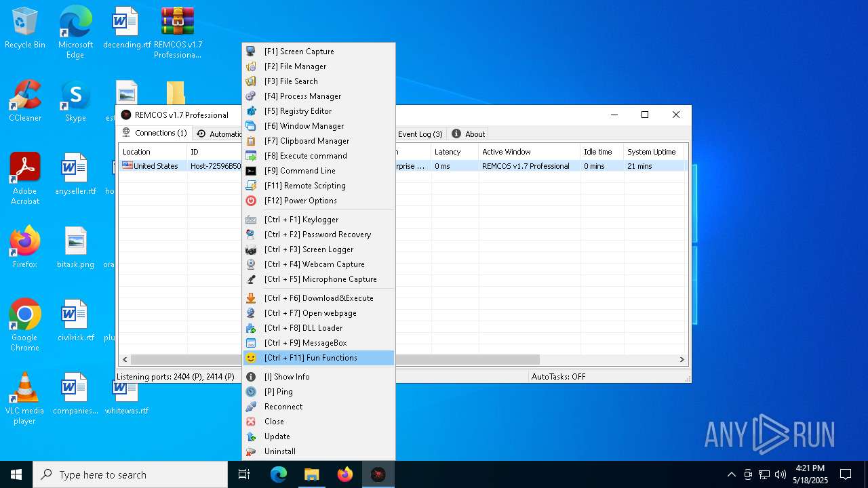Select Update in the context menu
This screenshot has width=868, height=488.
[x=319, y=436]
